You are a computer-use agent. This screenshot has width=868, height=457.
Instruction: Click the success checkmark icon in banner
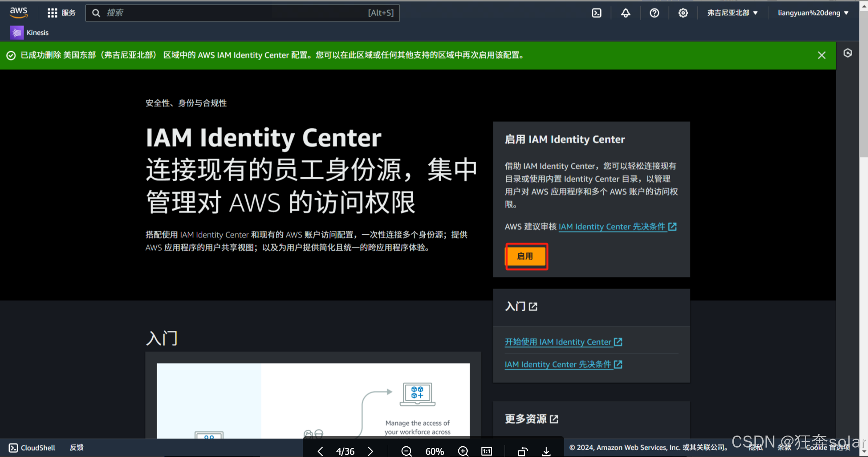[x=11, y=55]
